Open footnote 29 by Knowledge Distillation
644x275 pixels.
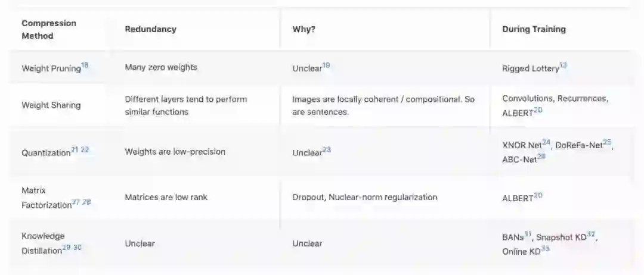coord(66,247)
